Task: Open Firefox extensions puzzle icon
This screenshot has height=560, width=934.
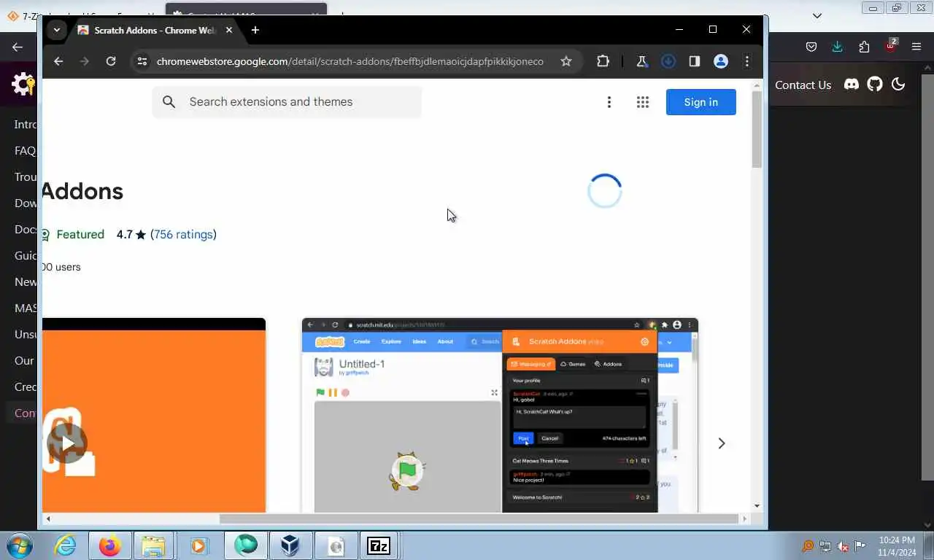Action: point(864,47)
